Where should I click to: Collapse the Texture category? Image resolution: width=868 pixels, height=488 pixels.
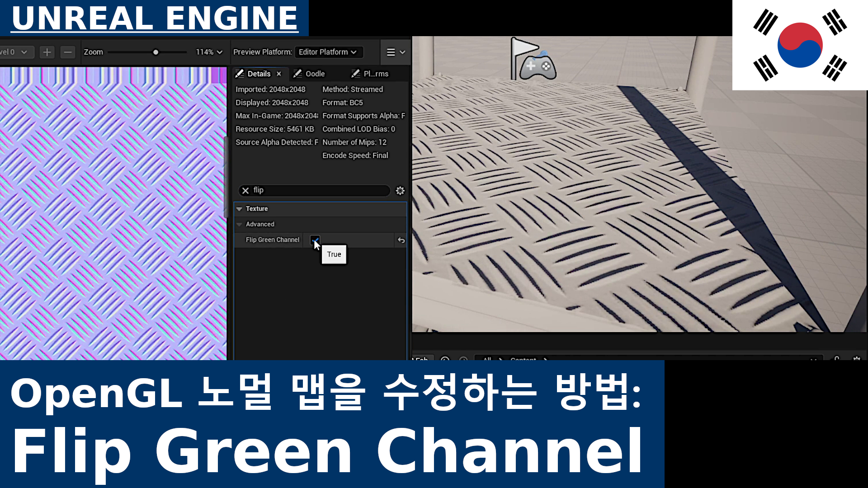point(240,209)
